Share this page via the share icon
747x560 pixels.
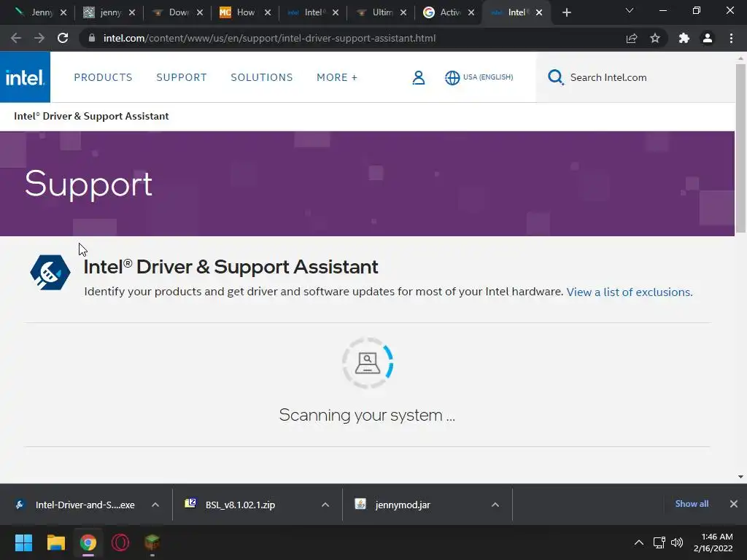[x=632, y=38]
